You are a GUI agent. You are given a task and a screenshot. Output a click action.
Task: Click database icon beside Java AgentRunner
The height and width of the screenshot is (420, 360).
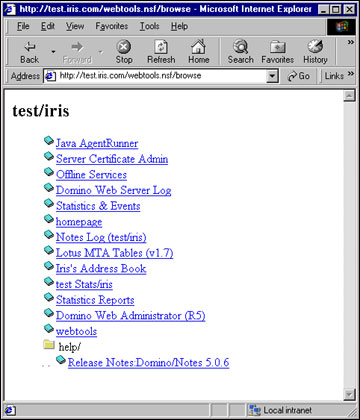click(49, 141)
